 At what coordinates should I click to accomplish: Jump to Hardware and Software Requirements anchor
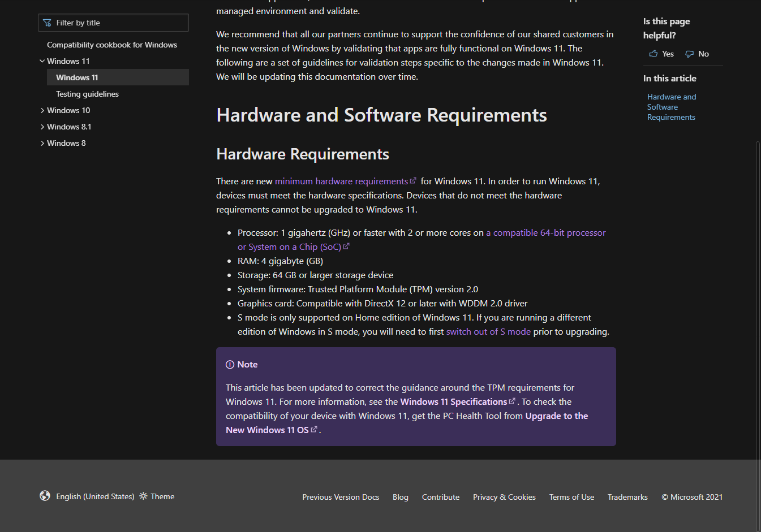point(672,107)
